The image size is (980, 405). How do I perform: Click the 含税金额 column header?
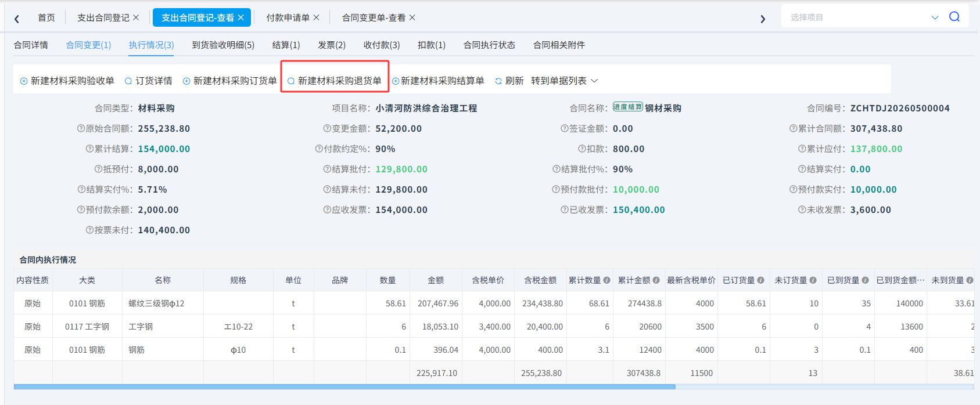pos(540,280)
